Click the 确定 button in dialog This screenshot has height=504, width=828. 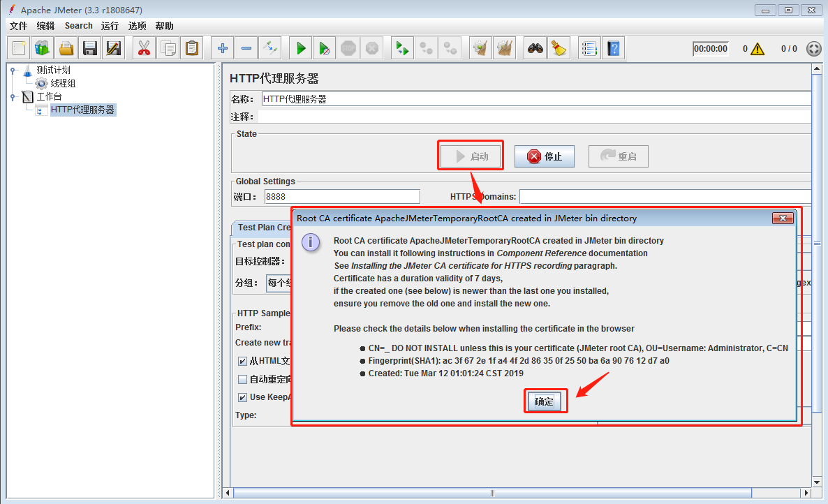tap(544, 401)
